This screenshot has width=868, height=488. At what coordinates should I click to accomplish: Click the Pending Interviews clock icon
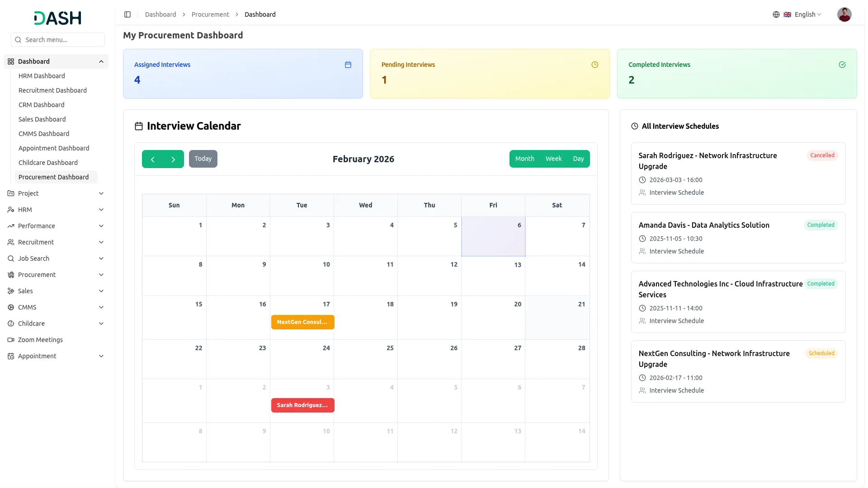594,65
